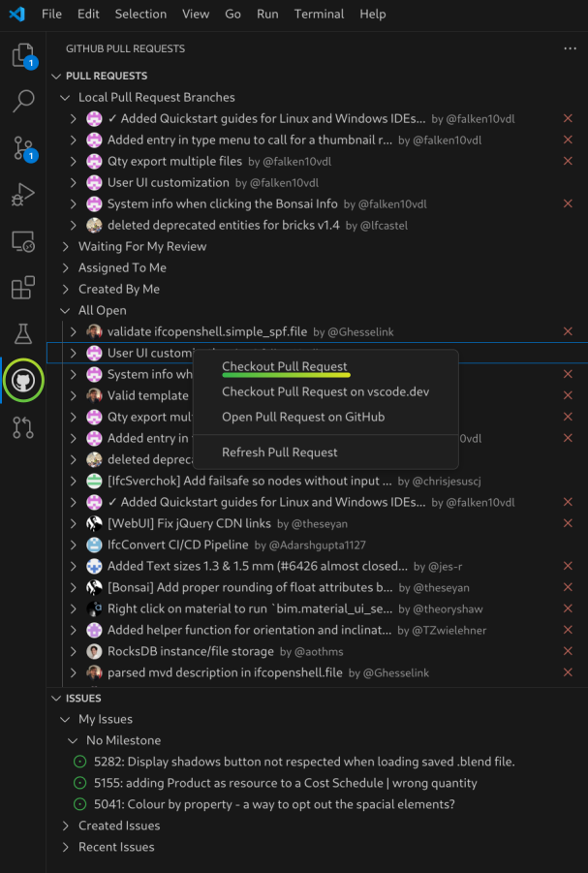This screenshot has width=588, height=873.
Task: Click red X beside 'RocksDB instance/file storage'
Action: click(568, 651)
